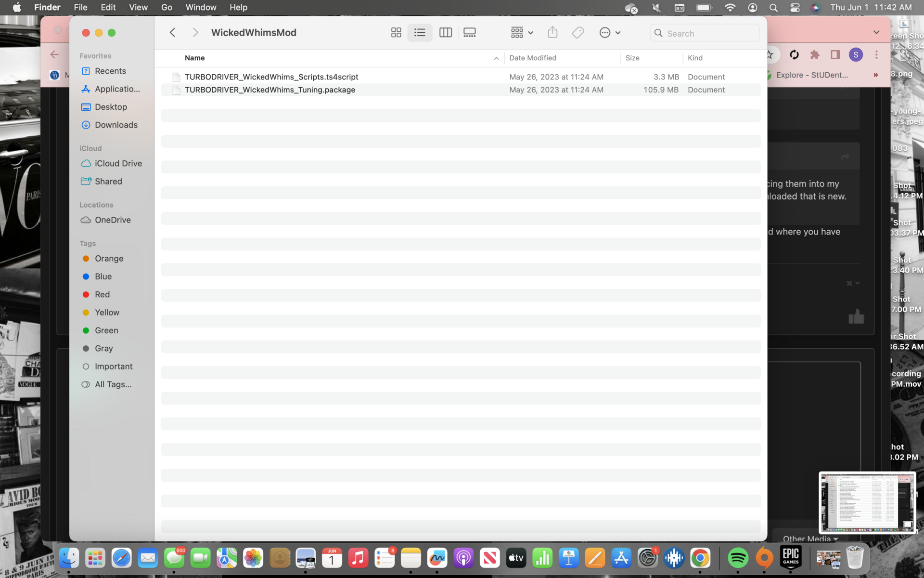Select TURBODRIVER_WickedWhims_Tuning.package file
This screenshot has width=924, height=578.
click(461, 90)
